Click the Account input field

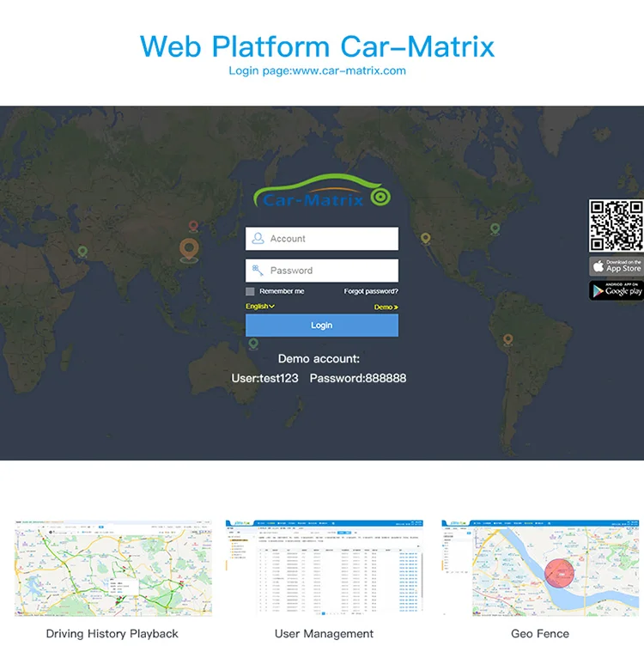click(322, 239)
